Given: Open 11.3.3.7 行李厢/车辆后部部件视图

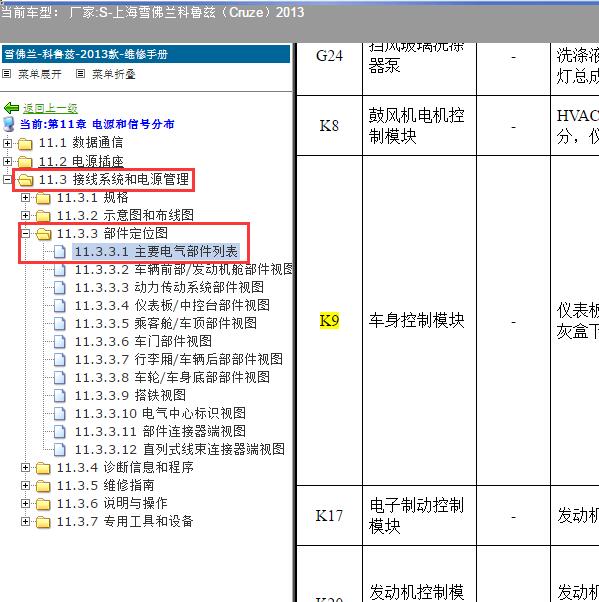Looking at the screenshot, I should tap(179, 359).
